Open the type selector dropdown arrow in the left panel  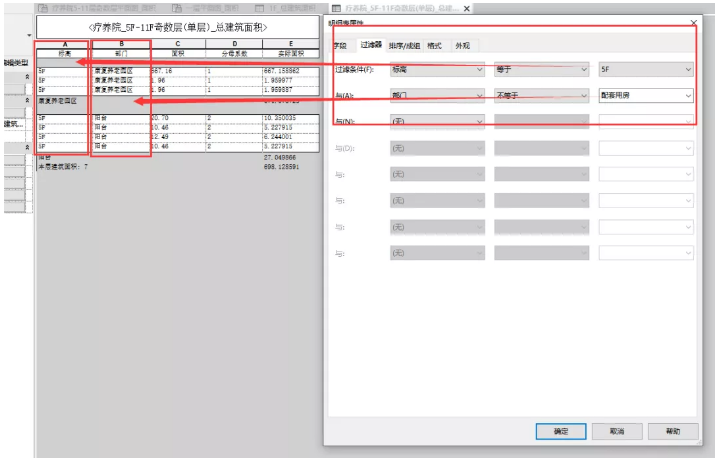pos(29,35)
